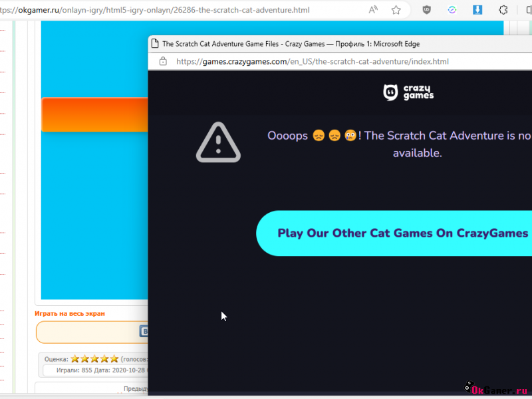Click the warning triangle icon
The width and height of the screenshot is (532, 399).
pos(218,142)
